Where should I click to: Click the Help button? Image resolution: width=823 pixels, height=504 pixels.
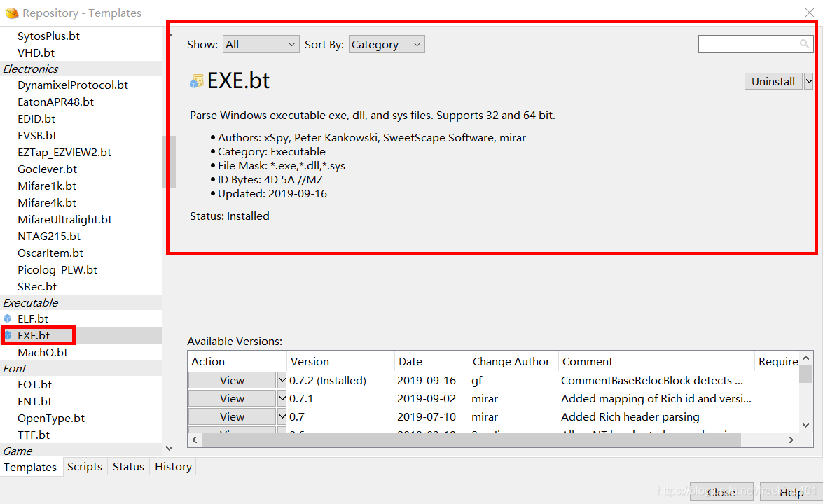coord(791,492)
